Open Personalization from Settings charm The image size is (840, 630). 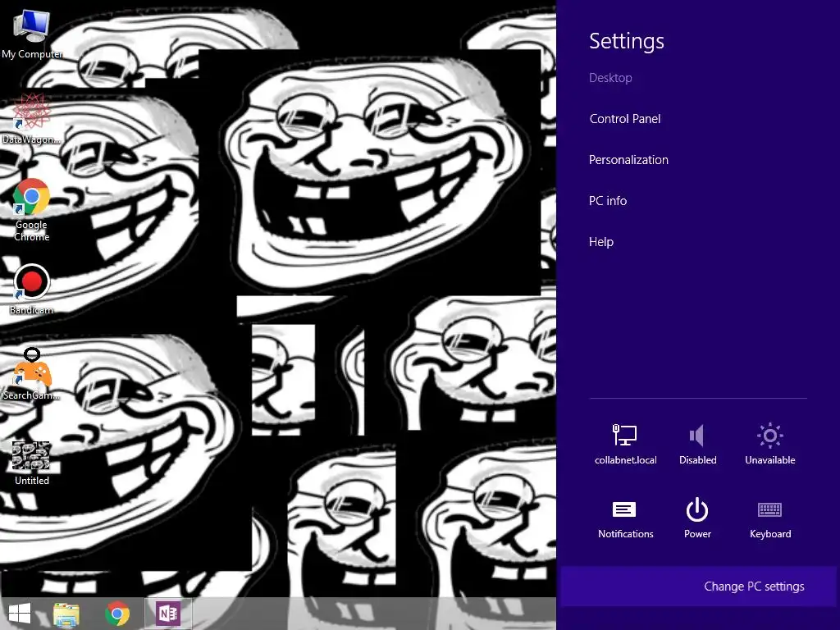click(x=628, y=160)
